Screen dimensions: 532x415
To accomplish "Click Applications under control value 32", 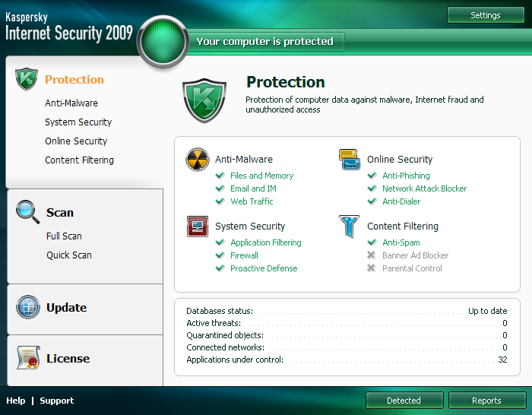I will 502,360.
